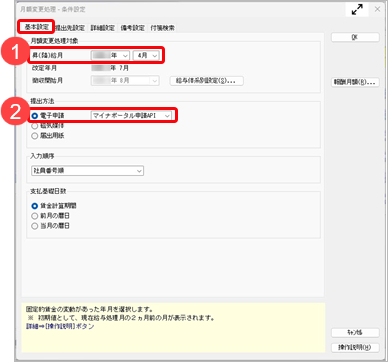Select the 当月の暦日 radio button

click(x=35, y=226)
